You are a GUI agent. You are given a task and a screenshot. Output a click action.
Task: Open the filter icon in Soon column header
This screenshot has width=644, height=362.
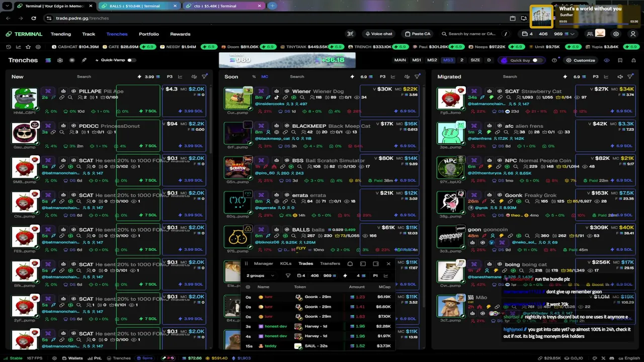point(417,77)
